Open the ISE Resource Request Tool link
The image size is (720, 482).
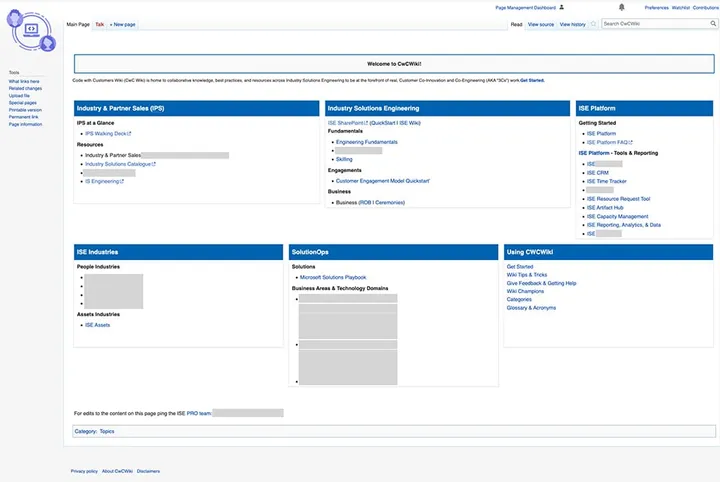[x=618, y=199]
